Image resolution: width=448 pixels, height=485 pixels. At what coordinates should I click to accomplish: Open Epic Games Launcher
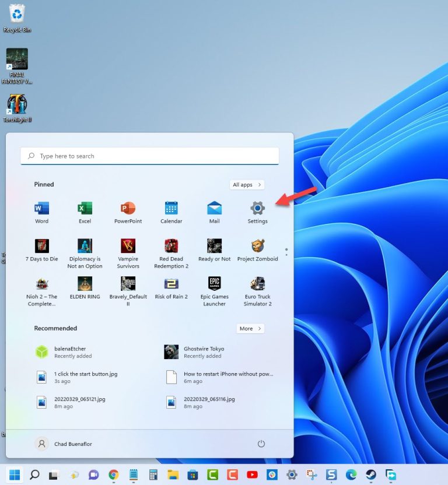214,291
